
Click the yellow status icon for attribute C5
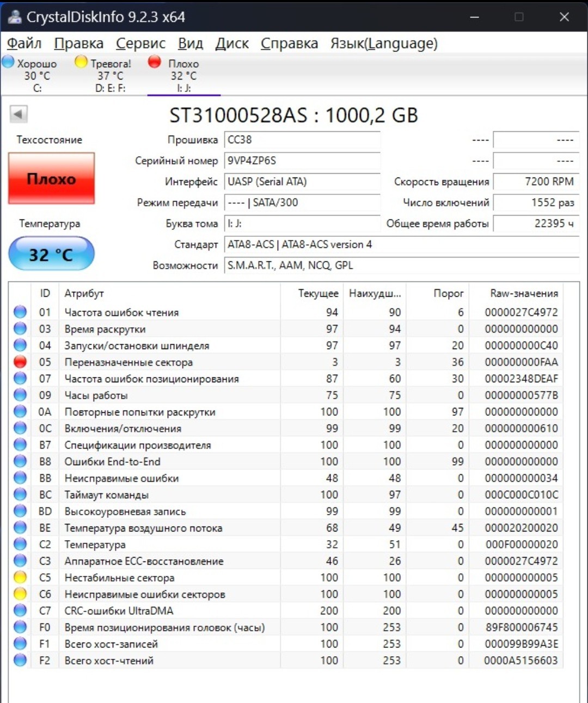(20, 577)
